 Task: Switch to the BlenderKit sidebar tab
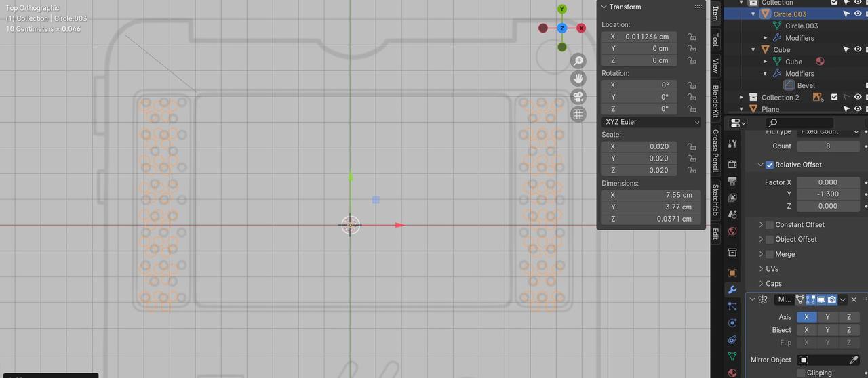pos(715,100)
